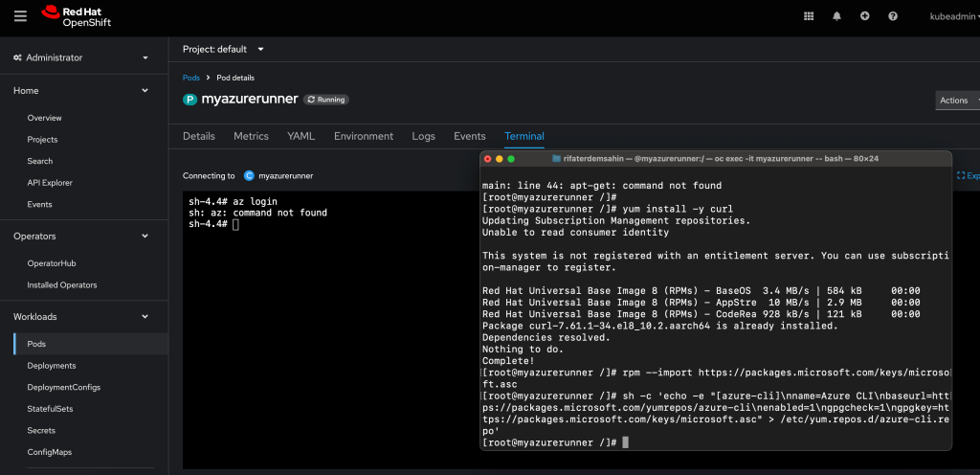
Task: Click the container C icon for myazurerunner
Action: [x=249, y=175]
